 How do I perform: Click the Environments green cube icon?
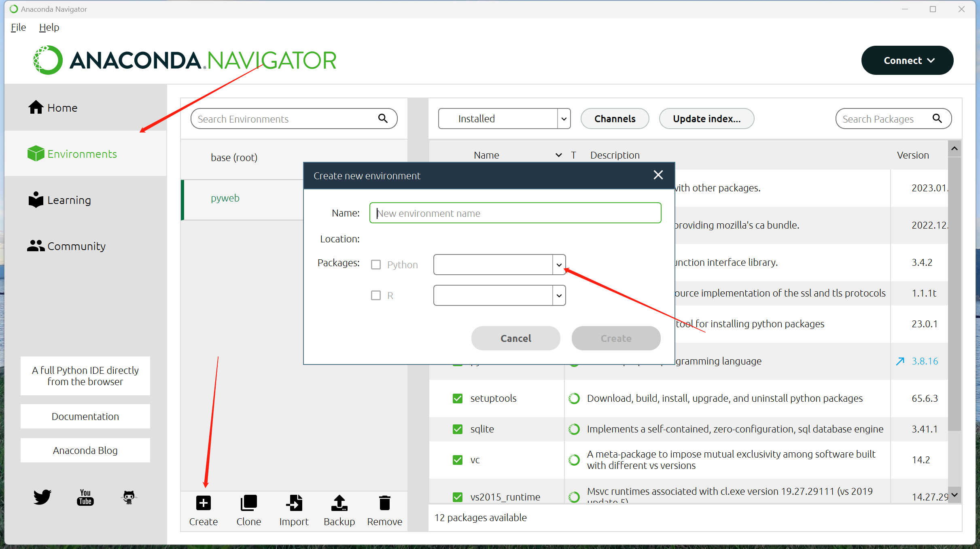coord(36,153)
